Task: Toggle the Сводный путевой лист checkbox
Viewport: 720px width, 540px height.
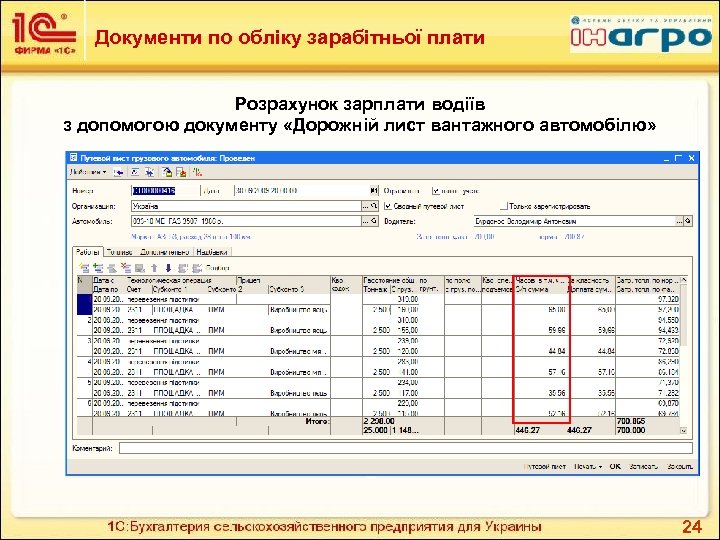Action: [388, 206]
